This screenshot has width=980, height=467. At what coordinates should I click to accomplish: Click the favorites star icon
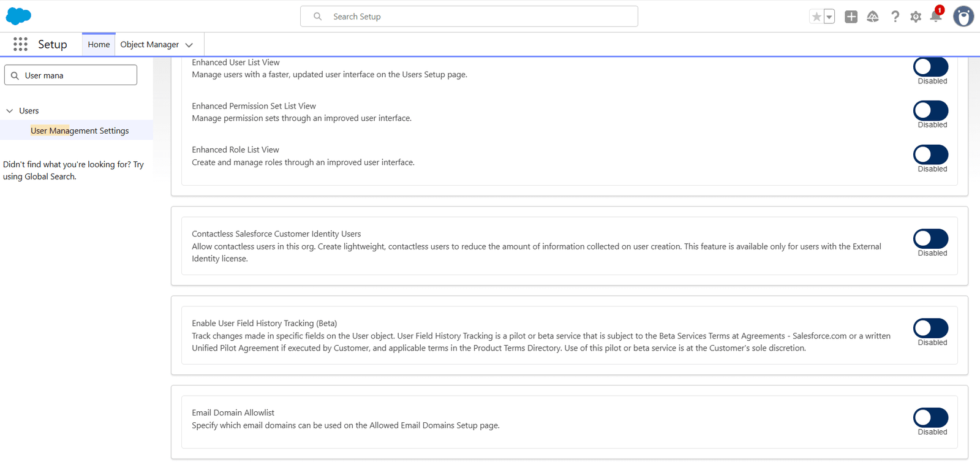point(816,17)
